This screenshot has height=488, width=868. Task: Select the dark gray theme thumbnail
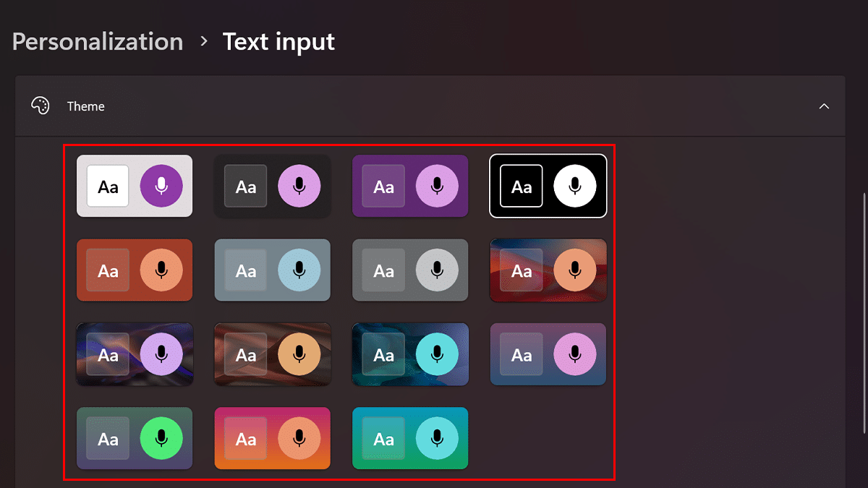[x=273, y=187]
